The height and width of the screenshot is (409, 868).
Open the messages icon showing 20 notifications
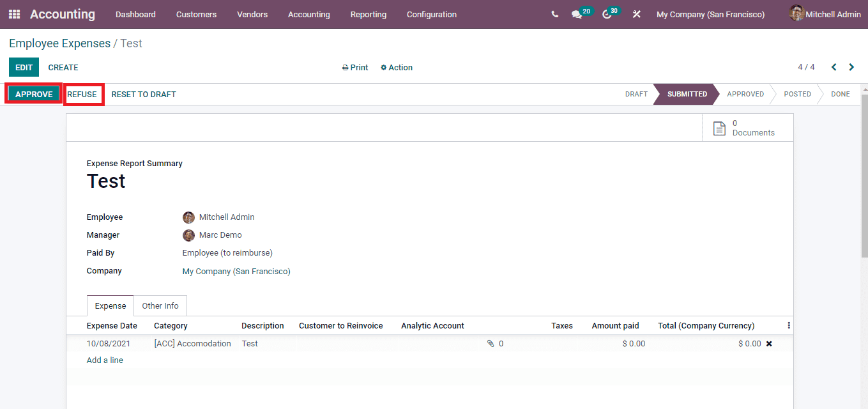577,14
